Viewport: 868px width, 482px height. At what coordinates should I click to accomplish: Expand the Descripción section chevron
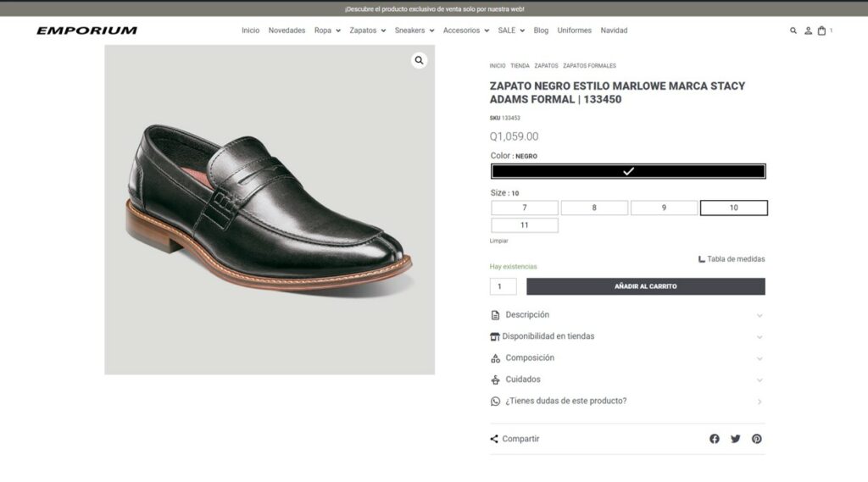(759, 315)
